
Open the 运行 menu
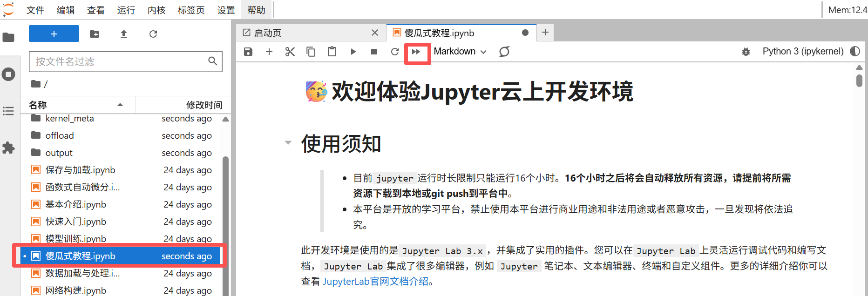point(126,10)
